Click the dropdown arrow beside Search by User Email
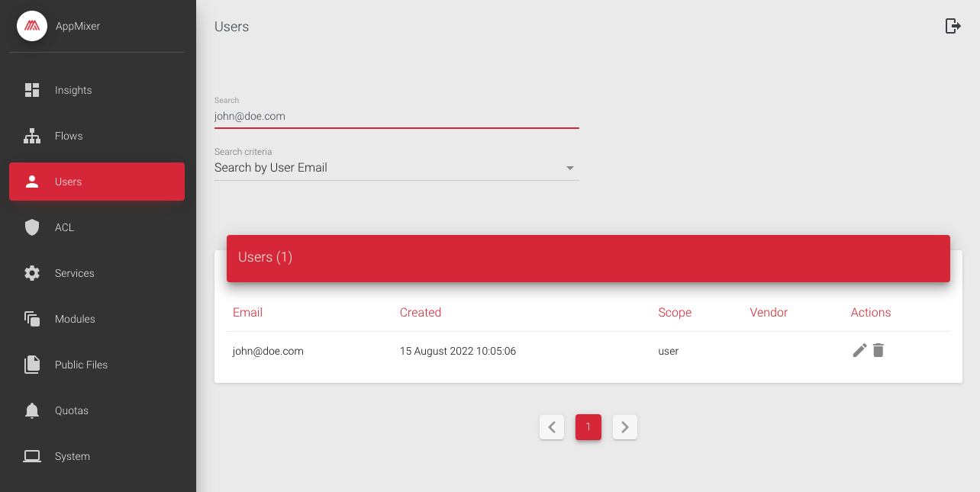 tap(569, 168)
